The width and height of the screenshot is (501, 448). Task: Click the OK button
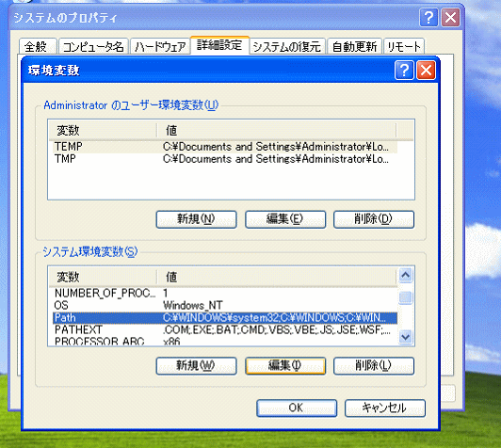(x=297, y=408)
